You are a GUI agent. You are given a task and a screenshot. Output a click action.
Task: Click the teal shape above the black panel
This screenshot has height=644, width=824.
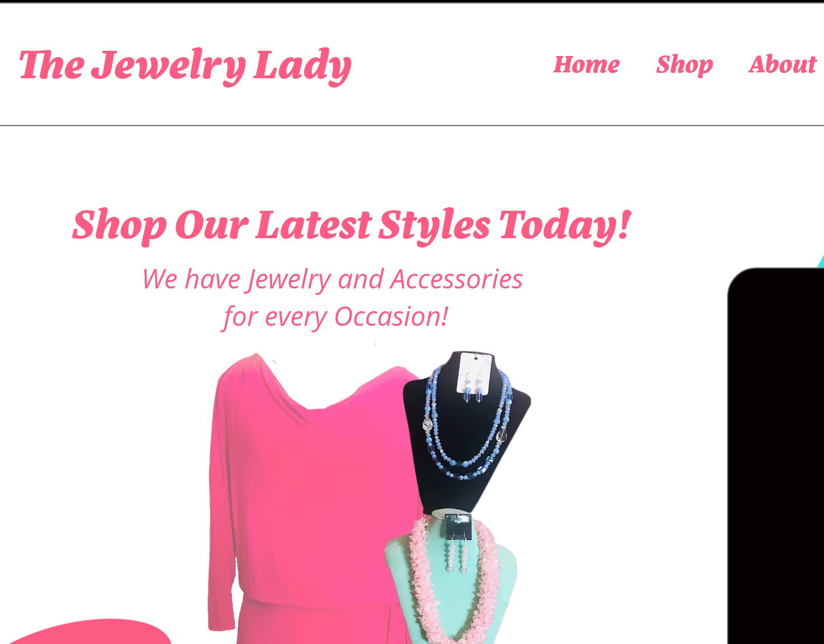point(821,261)
